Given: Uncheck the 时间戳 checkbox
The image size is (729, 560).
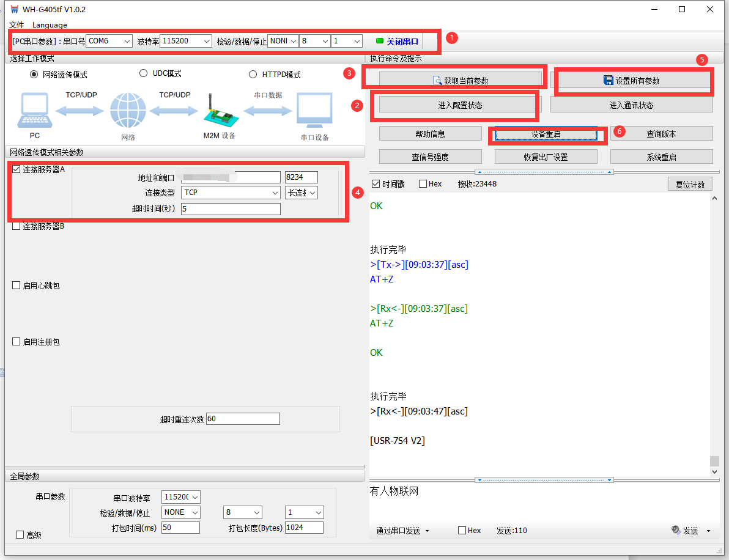Looking at the screenshot, I should coord(376,184).
